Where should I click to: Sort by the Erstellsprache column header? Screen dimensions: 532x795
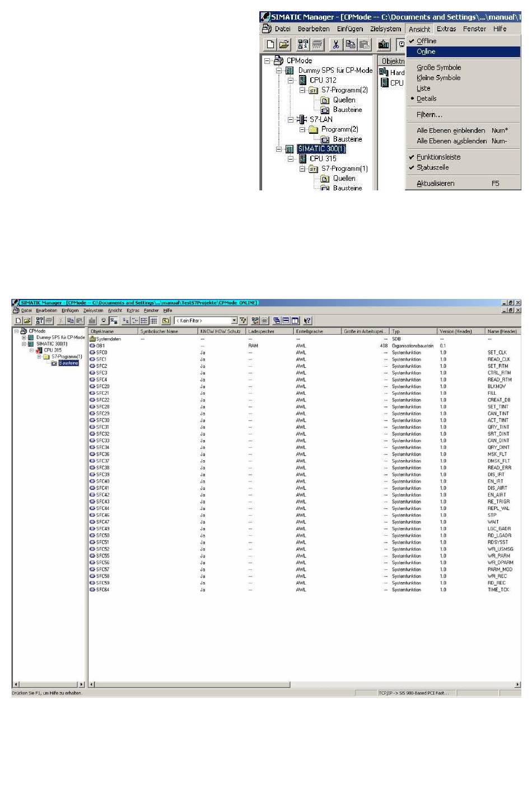click(x=318, y=331)
